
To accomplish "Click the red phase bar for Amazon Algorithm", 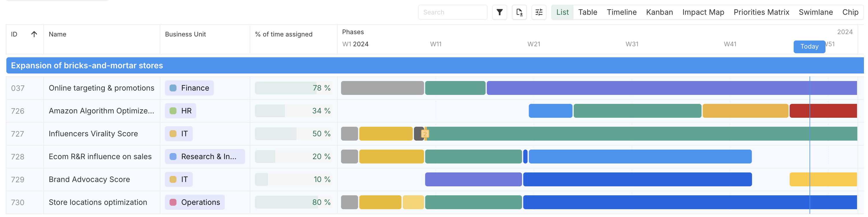I will (823, 111).
